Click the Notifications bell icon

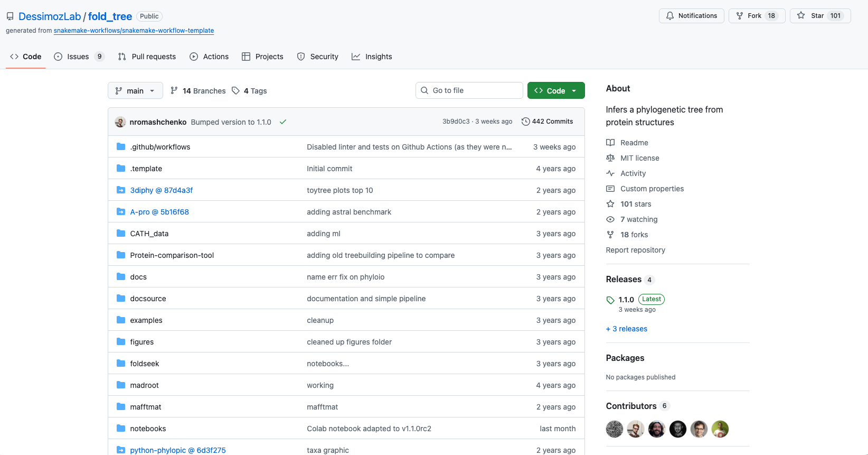(x=670, y=16)
